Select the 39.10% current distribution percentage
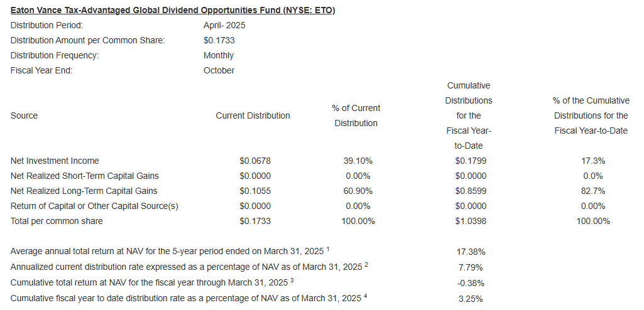This screenshot has width=644, height=310. coord(357,161)
